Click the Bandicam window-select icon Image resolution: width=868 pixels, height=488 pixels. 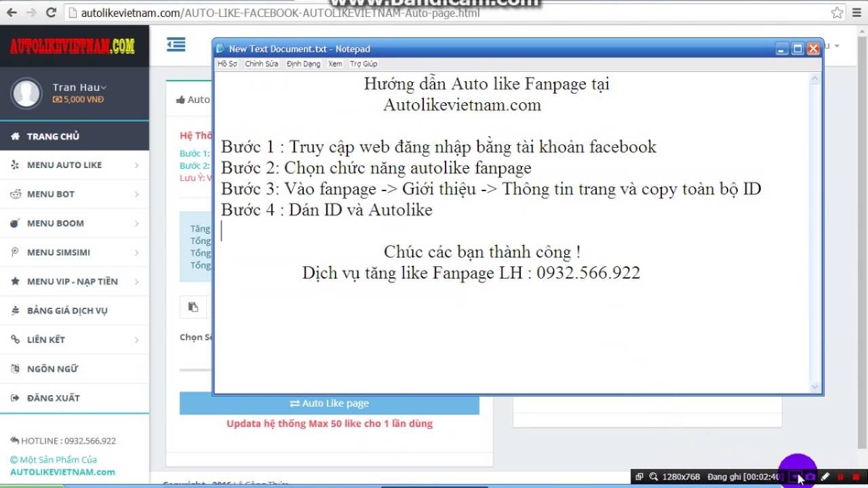639,477
